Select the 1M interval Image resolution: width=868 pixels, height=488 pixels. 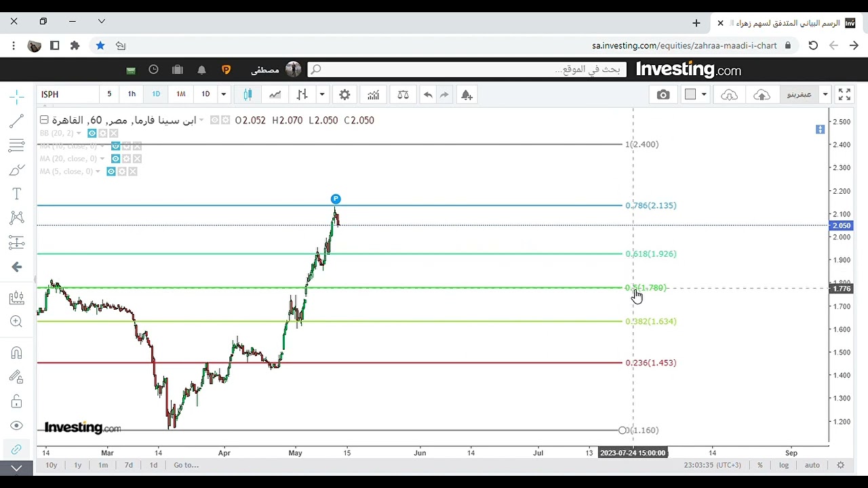[x=181, y=94]
